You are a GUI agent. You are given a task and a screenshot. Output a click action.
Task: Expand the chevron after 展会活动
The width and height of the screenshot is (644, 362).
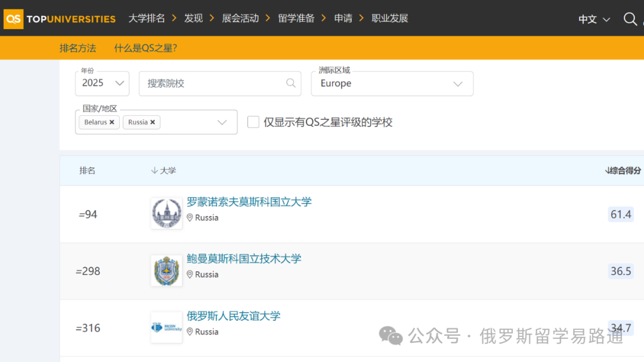coord(268,18)
